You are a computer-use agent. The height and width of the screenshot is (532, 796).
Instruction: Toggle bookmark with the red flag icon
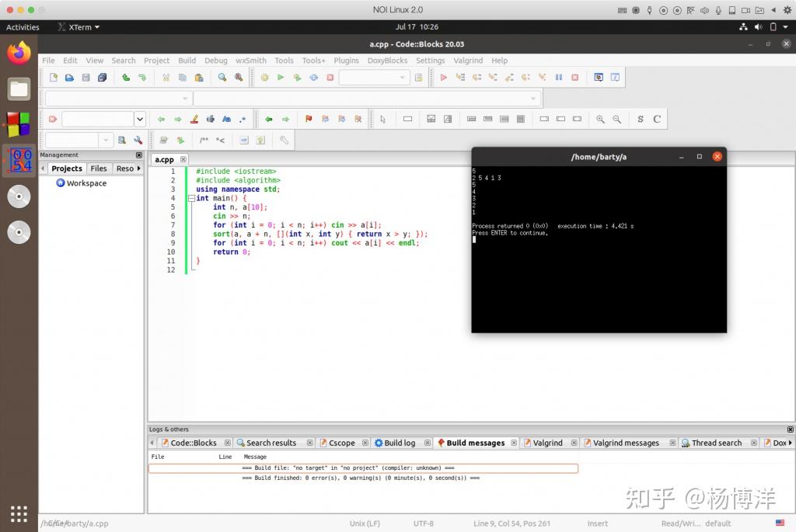point(308,119)
